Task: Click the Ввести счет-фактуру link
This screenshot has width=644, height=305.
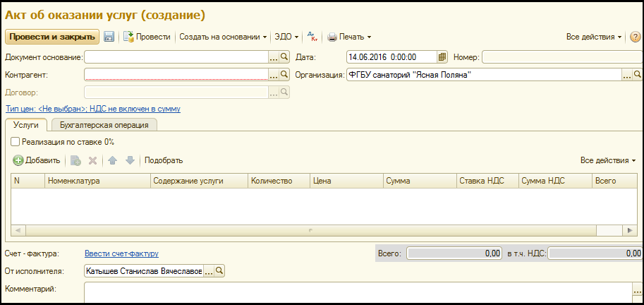Action: coord(121,253)
